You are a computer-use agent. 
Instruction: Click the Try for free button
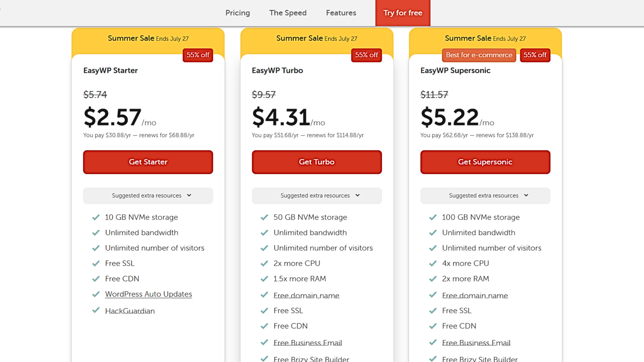coord(403,13)
